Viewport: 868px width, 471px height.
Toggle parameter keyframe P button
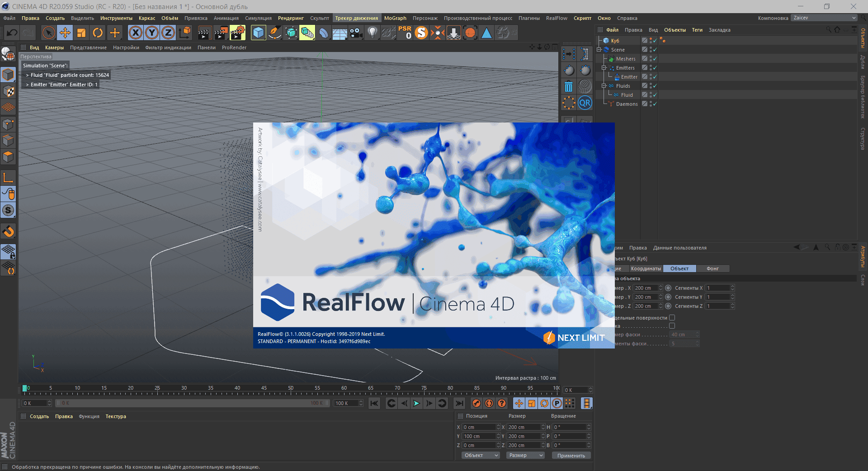557,403
